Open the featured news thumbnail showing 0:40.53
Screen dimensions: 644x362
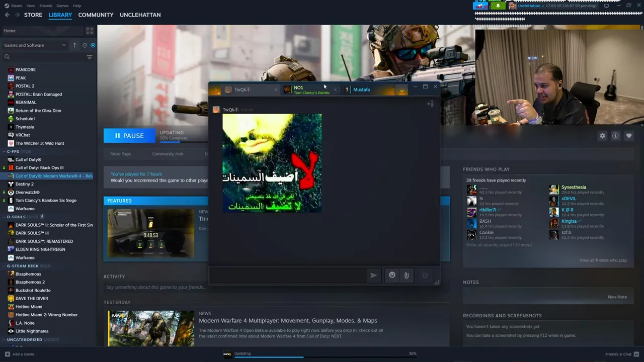pyautogui.click(x=151, y=233)
